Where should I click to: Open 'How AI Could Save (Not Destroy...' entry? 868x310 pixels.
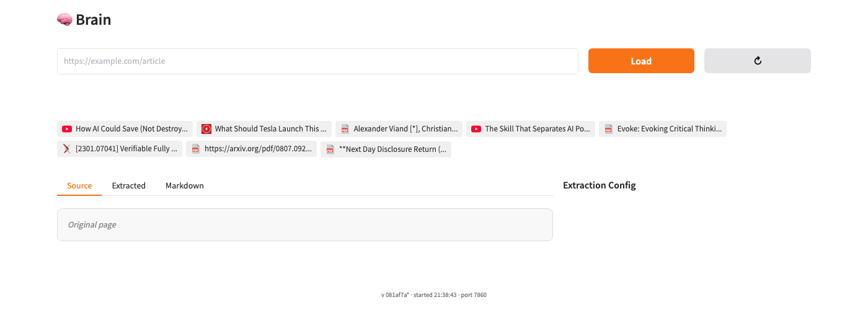click(131, 129)
